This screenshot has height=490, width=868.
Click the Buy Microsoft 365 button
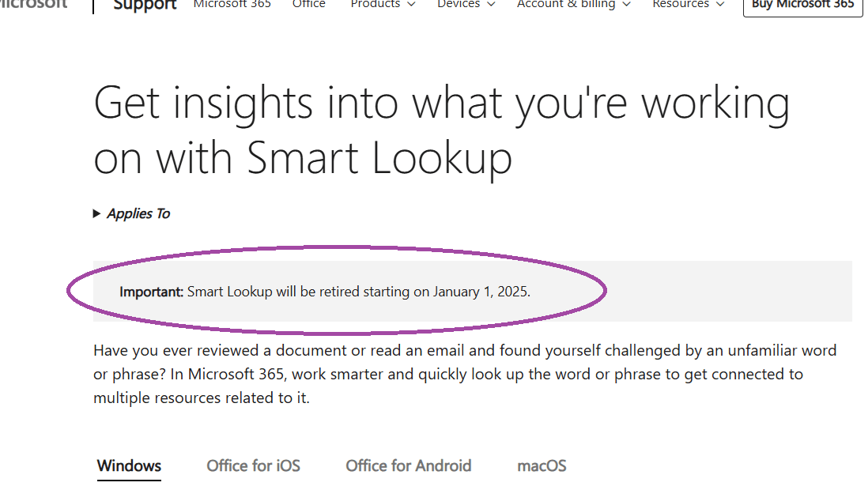point(802,6)
